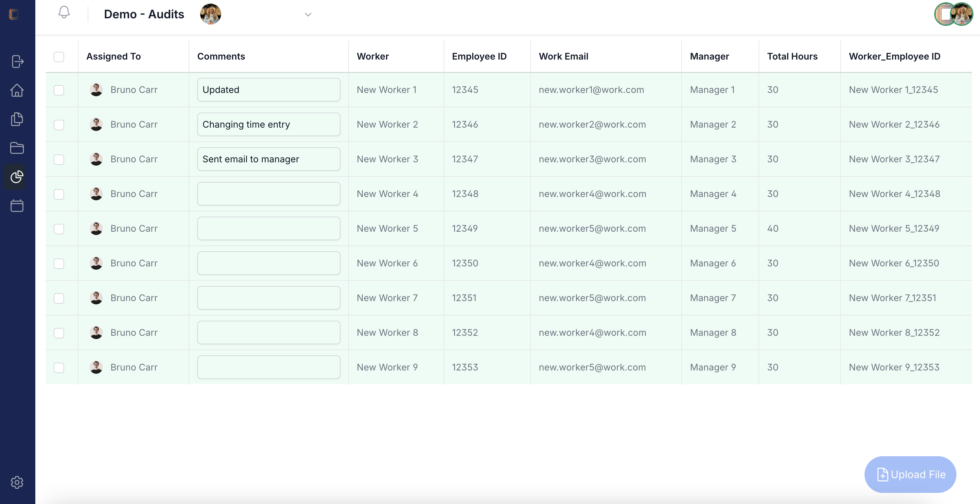This screenshot has height=504, width=980.
Task: Enable checkbox for New Worker 4 row
Action: click(59, 193)
